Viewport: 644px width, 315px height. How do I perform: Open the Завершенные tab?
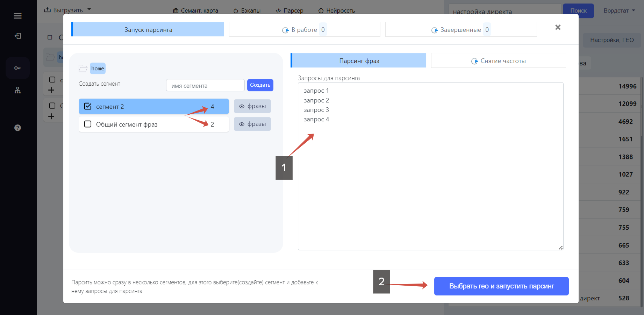tap(461, 29)
